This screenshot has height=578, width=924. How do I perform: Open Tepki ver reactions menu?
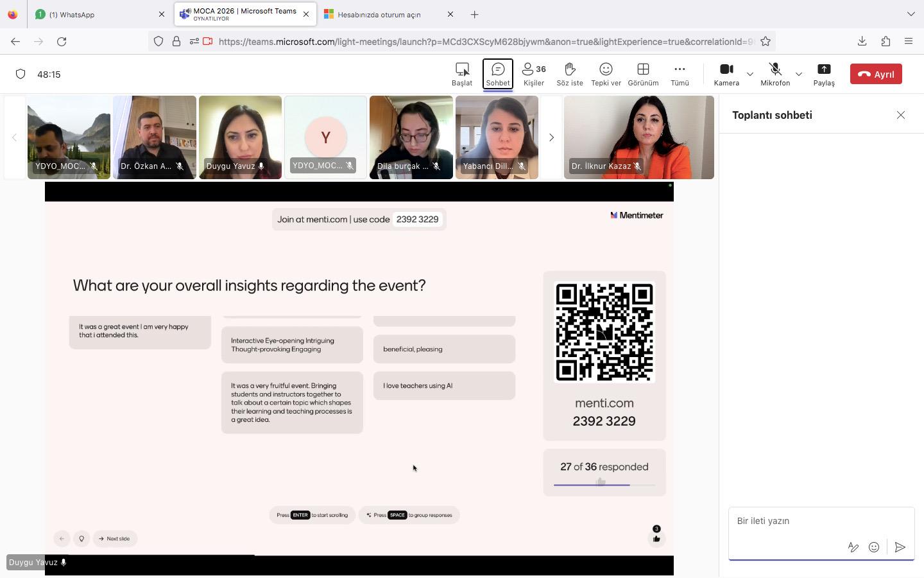(x=606, y=74)
